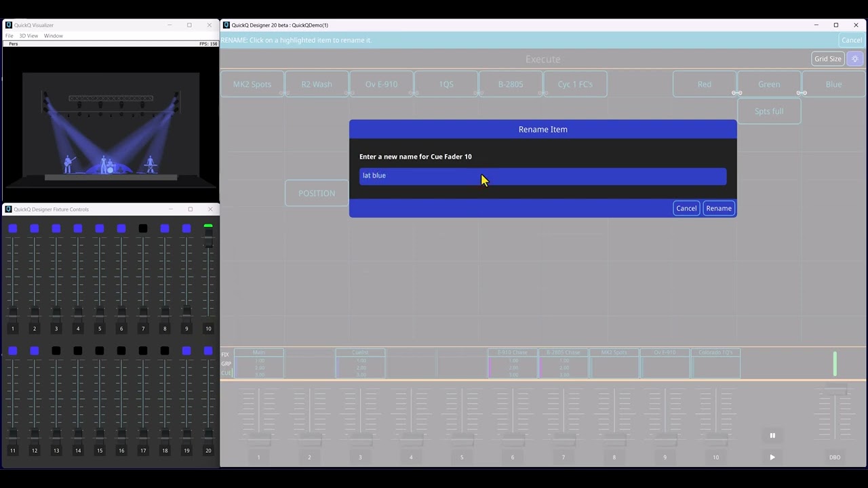The image size is (868, 488).
Task: Click the DBO button
Action: [x=835, y=457]
